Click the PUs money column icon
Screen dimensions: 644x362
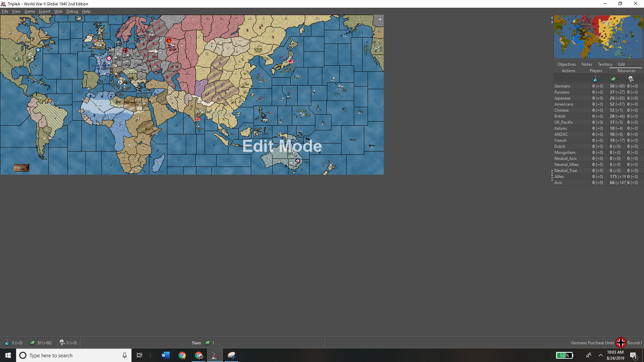point(613,79)
